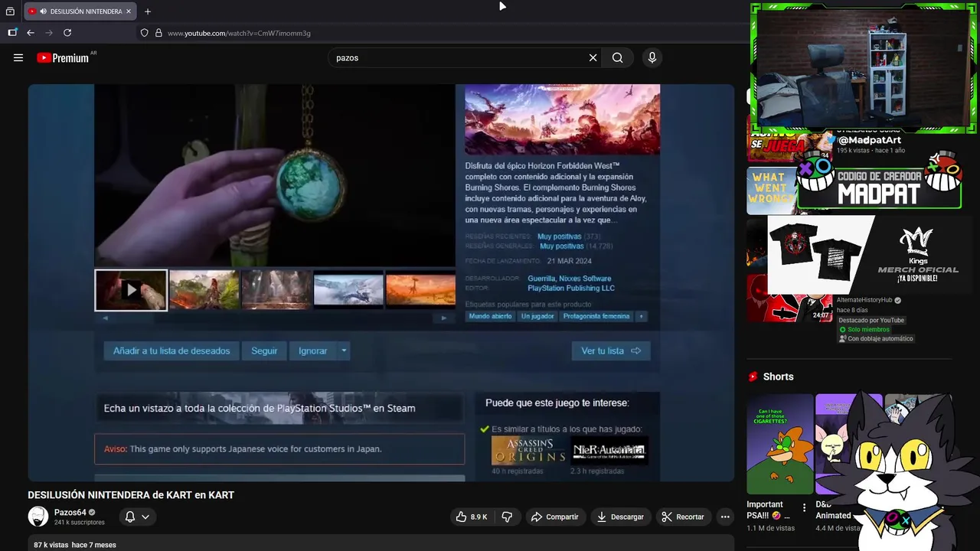The height and width of the screenshot is (551, 980).
Task: Clip the video using Recortar
Action: [x=683, y=517]
